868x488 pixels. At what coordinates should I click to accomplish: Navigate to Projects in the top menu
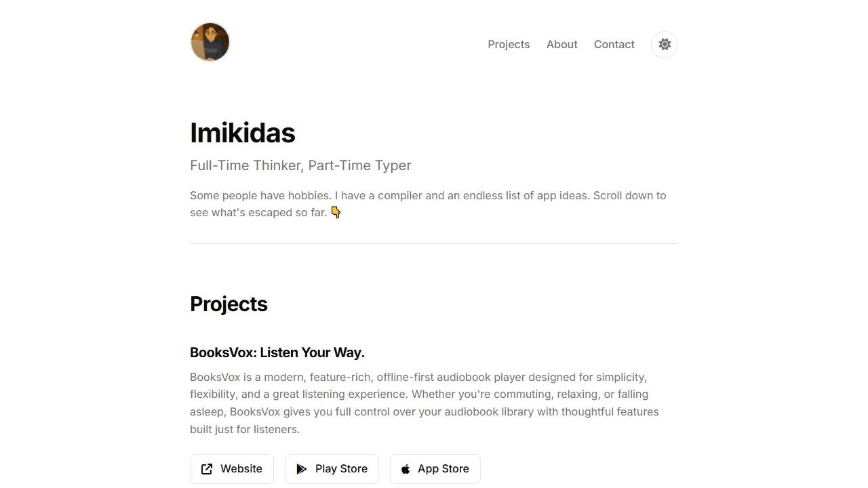(x=509, y=44)
